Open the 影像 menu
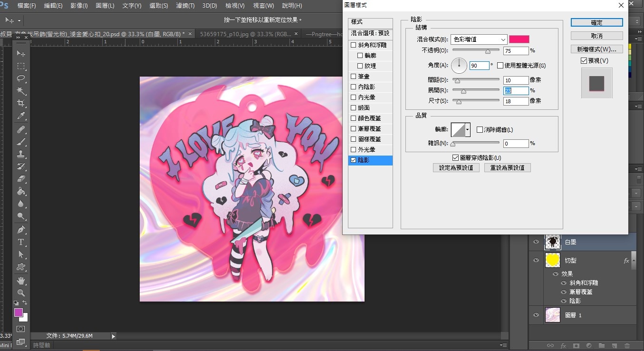The width and height of the screenshot is (644, 351). click(79, 6)
